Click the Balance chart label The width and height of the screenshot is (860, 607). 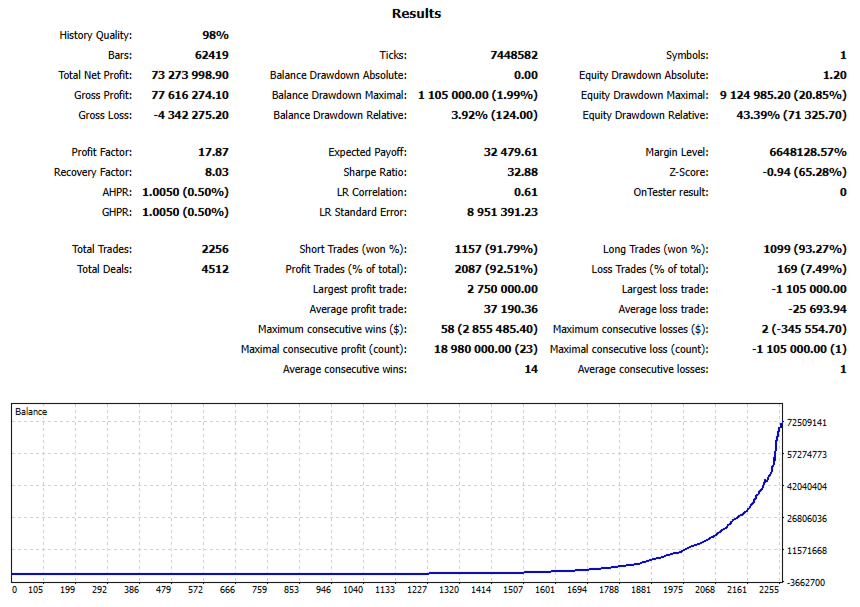pyautogui.click(x=31, y=412)
